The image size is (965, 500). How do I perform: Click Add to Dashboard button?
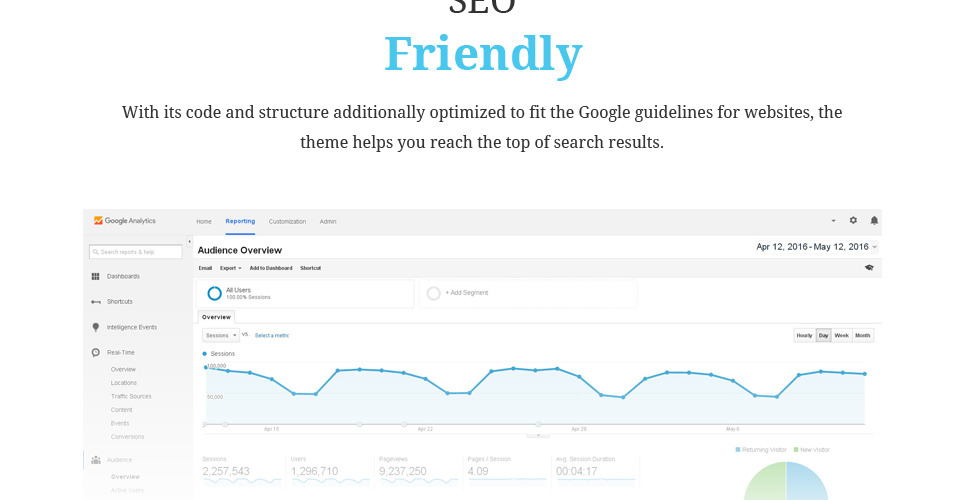[271, 268]
